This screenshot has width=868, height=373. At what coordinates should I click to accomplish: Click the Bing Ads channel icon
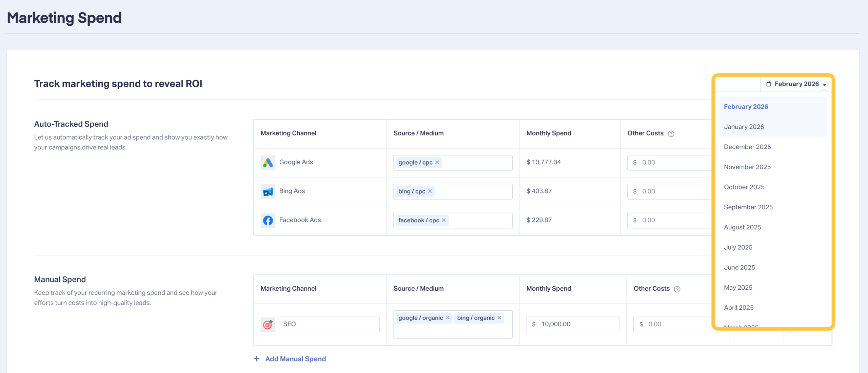pos(268,192)
